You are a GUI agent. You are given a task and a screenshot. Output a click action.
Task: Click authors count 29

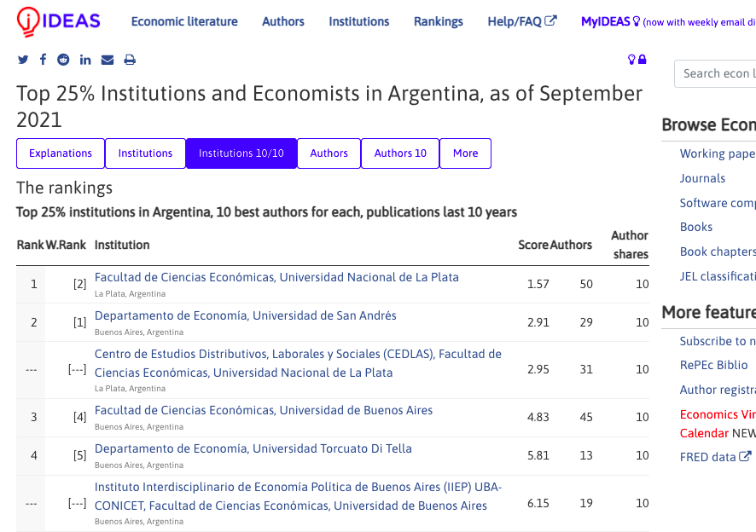pos(586,322)
